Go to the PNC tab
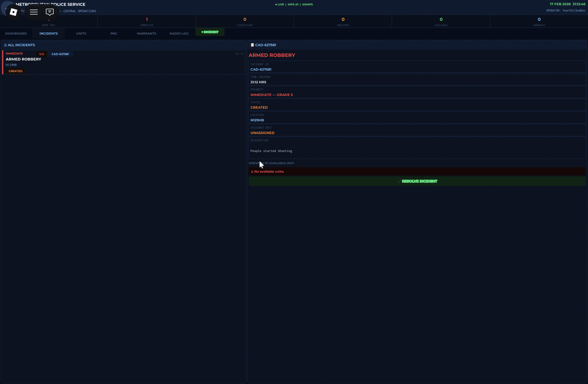This screenshot has width=588, height=384. 114,33
